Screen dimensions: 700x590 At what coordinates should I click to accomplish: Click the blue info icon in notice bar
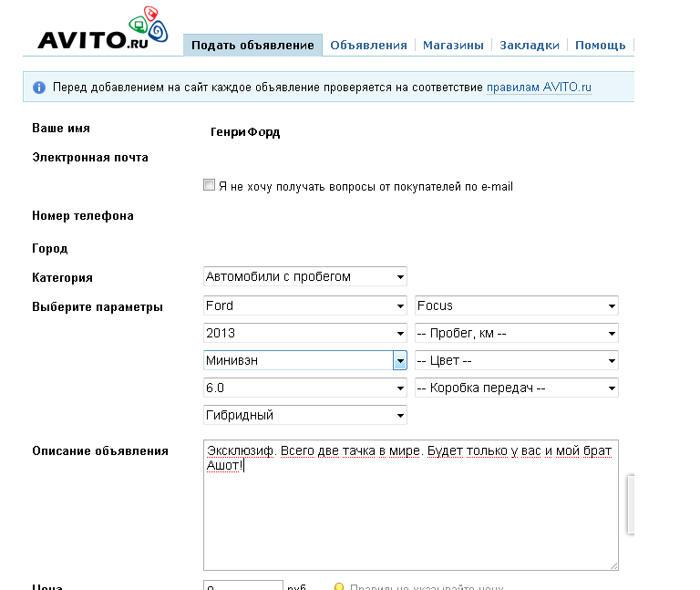click(x=39, y=88)
